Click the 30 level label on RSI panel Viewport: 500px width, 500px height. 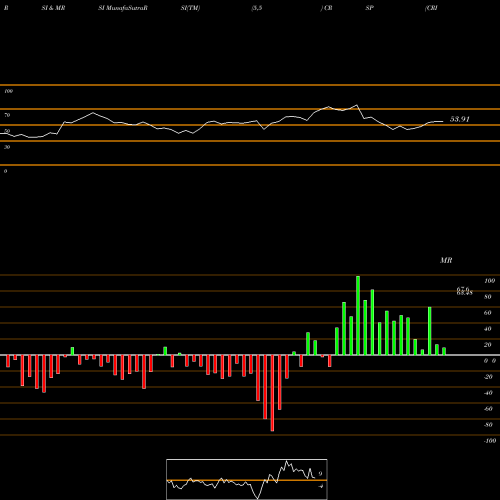[x=7, y=147]
